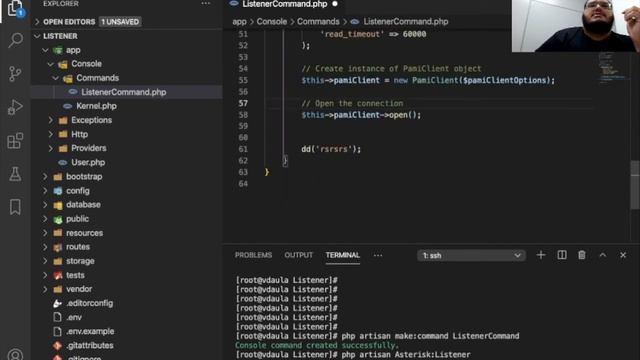The width and height of the screenshot is (640, 360).
Task: Open ListenerCommand.php in the file tree
Action: tap(123, 92)
